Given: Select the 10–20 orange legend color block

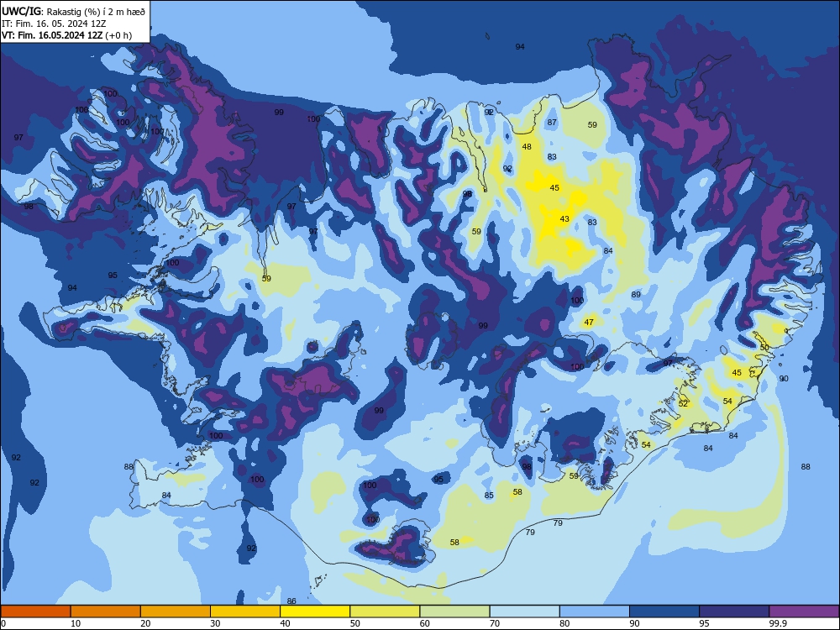Looking at the screenshot, I should point(106,612).
